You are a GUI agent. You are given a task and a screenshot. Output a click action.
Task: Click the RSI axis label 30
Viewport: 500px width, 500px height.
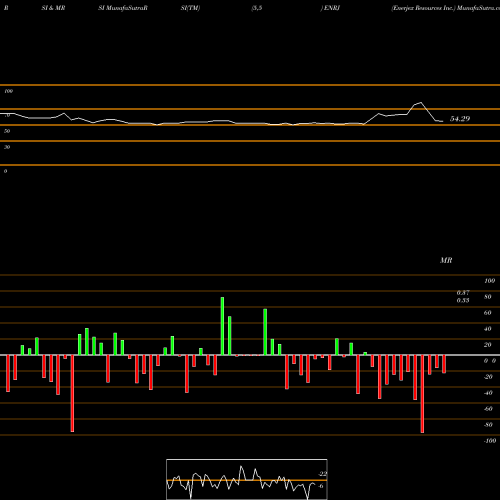pos(7,147)
